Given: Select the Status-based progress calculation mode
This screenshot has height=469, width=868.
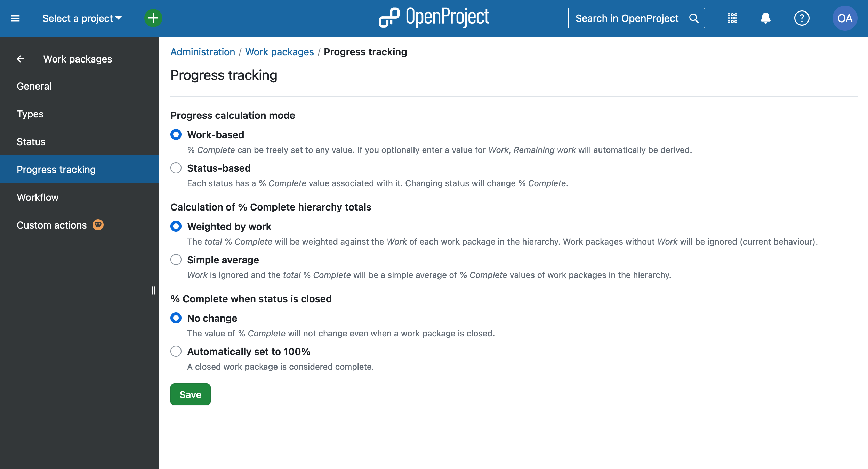Looking at the screenshot, I should (176, 168).
